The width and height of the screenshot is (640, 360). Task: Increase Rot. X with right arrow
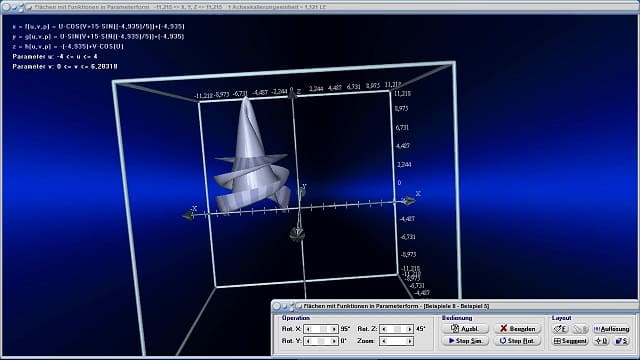coord(334,329)
